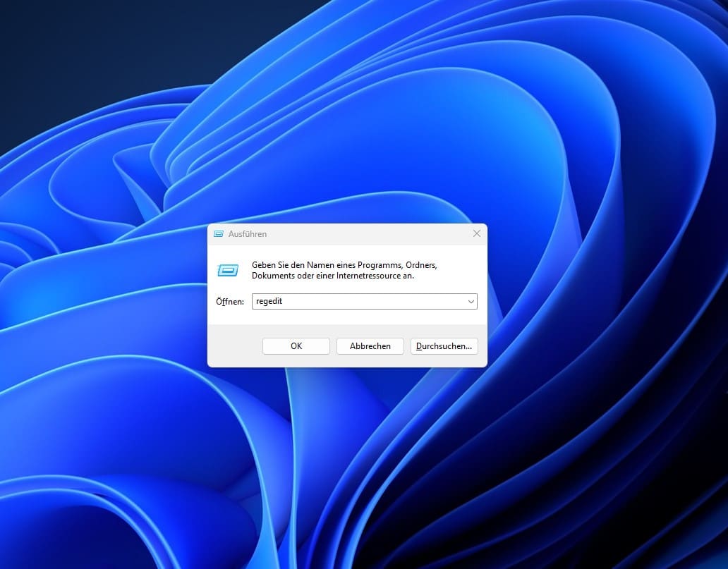
Task: Click the text 'Geben Sie den Namen eines Programms'
Action: coord(327,265)
